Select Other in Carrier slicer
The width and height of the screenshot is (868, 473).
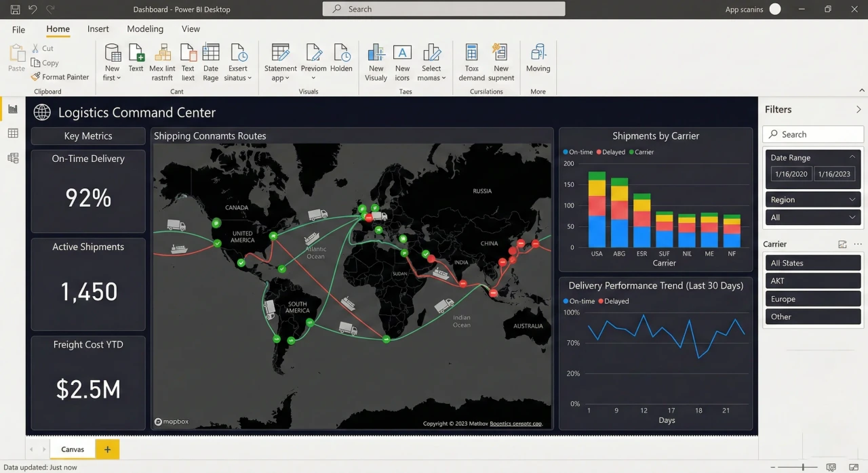pyautogui.click(x=813, y=316)
